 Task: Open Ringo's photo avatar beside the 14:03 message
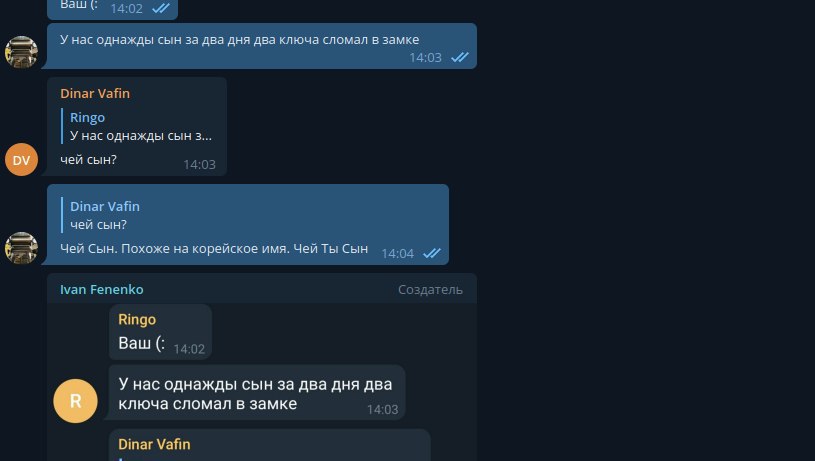point(21,52)
